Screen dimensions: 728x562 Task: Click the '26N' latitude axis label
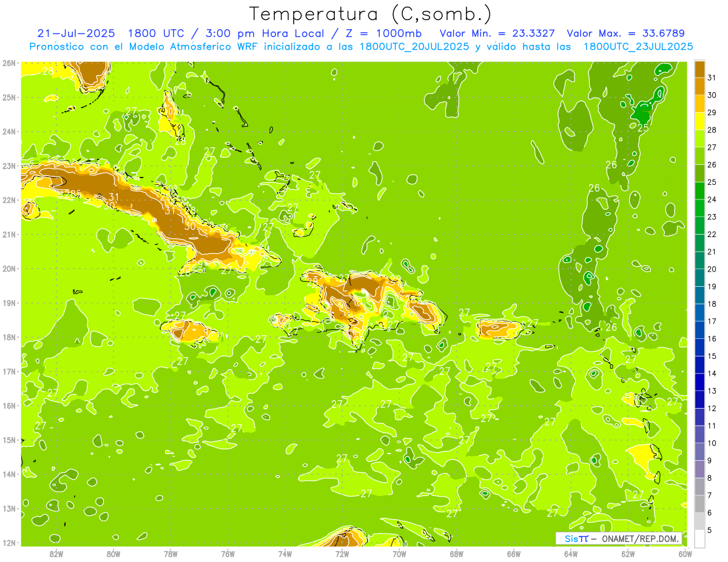(9, 63)
